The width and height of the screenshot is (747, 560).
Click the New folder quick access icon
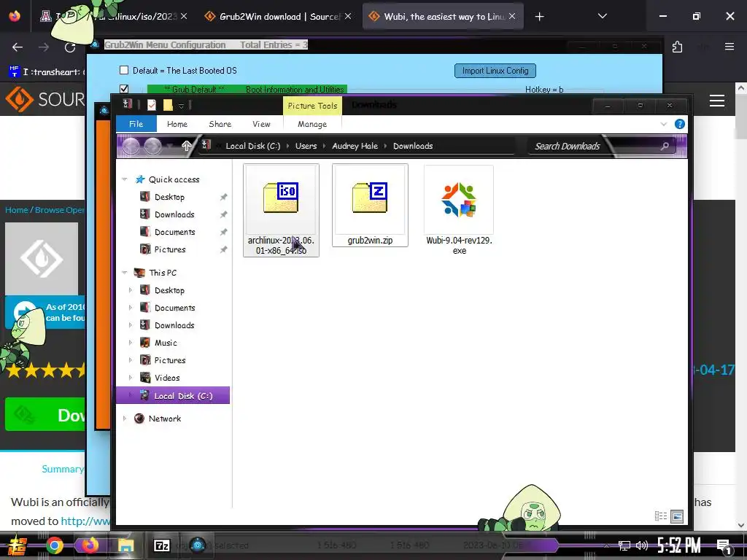(168, 105)
